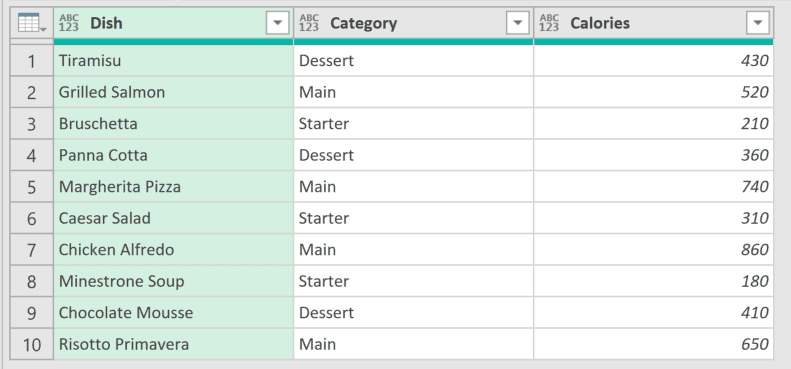This screenshot has height=369, width=791.
Task: Click the Caesar Salad cell
Action: (174, 218)
